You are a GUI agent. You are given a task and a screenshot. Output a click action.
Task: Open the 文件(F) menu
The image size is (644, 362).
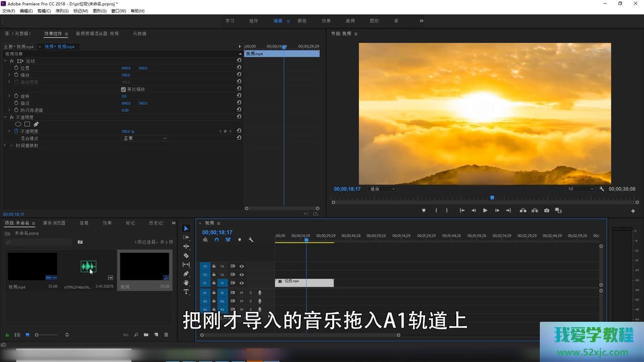click(x=9, y=11)
